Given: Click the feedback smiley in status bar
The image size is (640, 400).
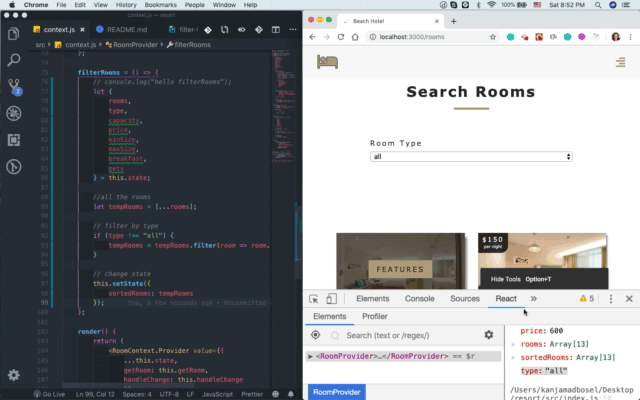Looking at the screenshot, I should (x=276, y=394).
